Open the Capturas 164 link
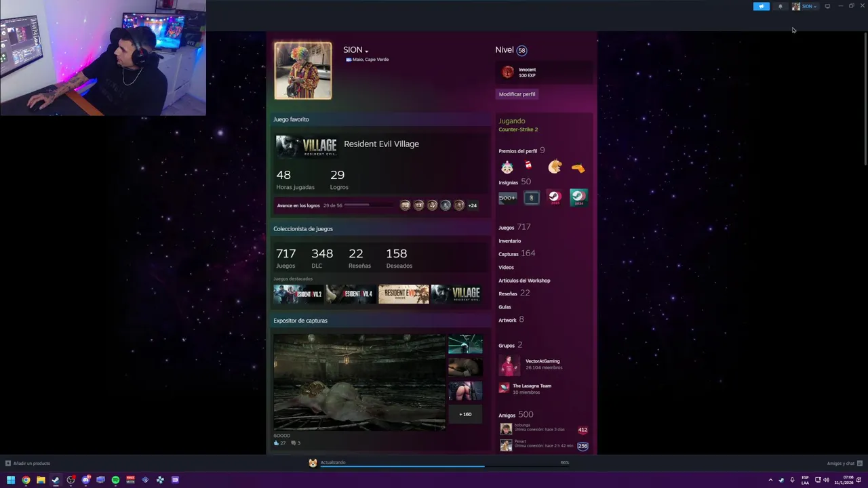 517,253
